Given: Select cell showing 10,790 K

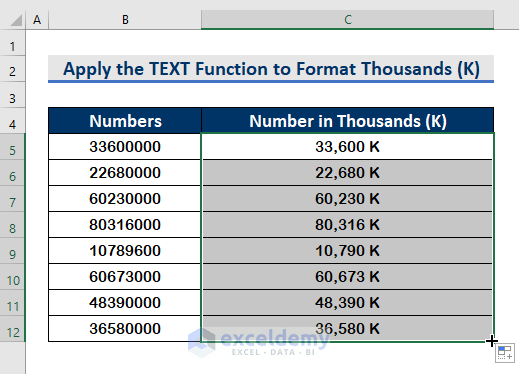Looking at the screenshot, I should coord(348,251).
